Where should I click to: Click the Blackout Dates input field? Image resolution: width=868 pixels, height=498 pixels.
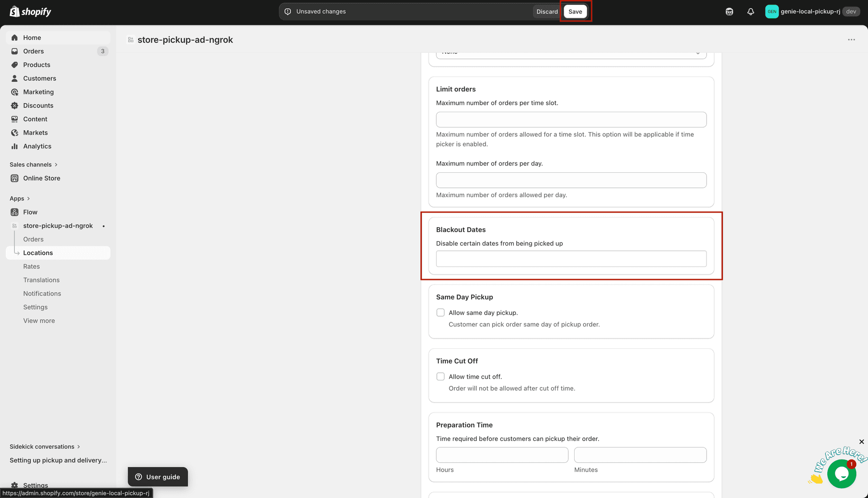pos(571,258)
